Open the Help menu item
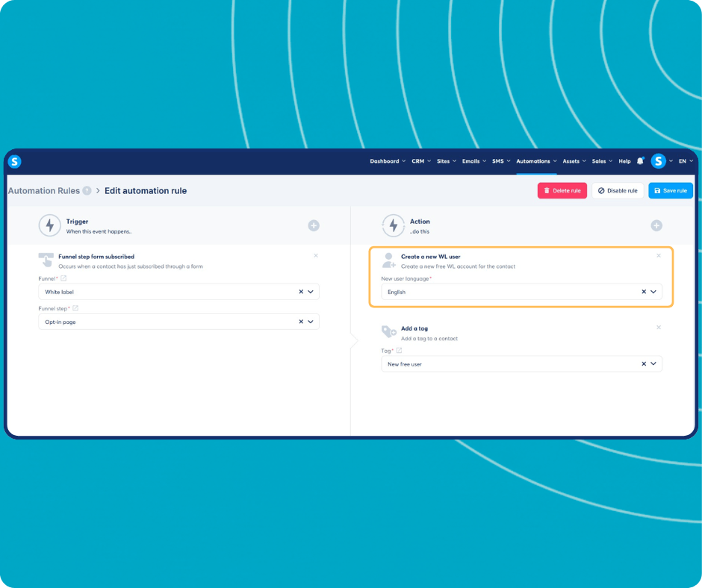 [x=624, y=161]
